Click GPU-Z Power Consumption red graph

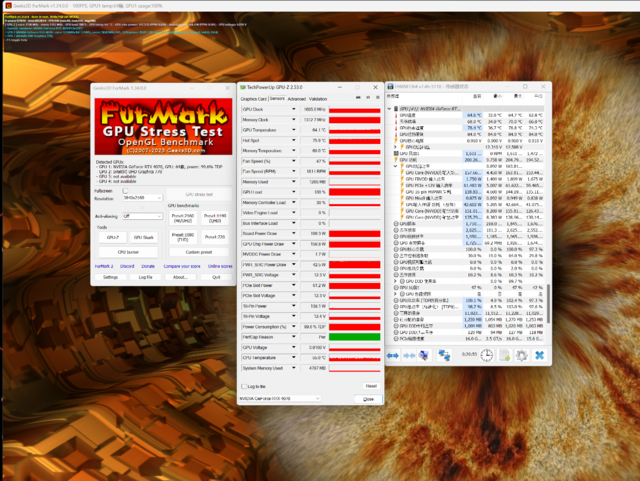pos(355,327)
